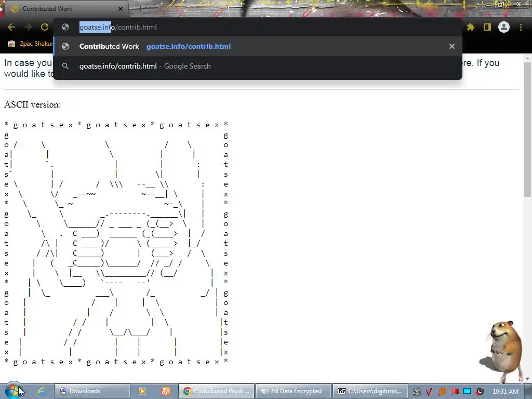Click the globe icon in the address bar

coord(65,27)
